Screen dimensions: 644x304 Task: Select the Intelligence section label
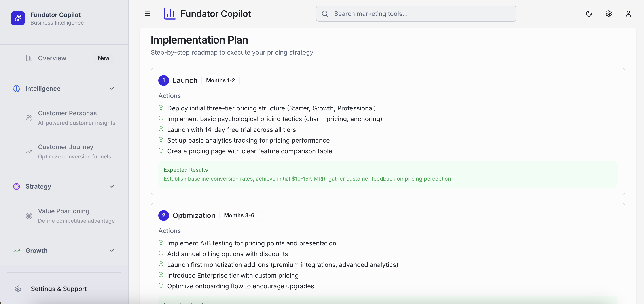43,89
